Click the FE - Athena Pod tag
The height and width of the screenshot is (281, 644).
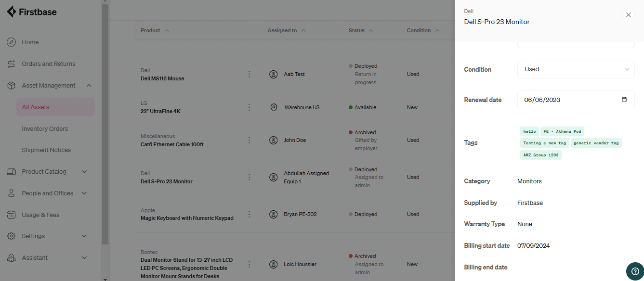562,131
